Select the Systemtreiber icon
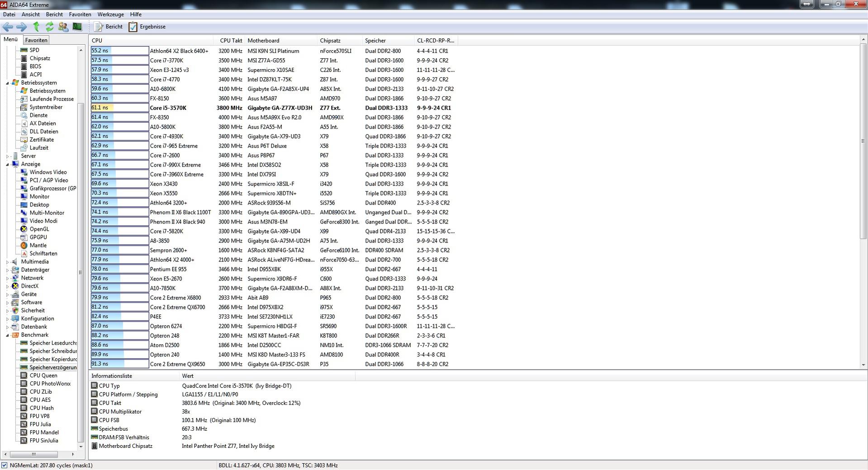The height and width of the screenshot is (470, 868). (x=24, y=107)
